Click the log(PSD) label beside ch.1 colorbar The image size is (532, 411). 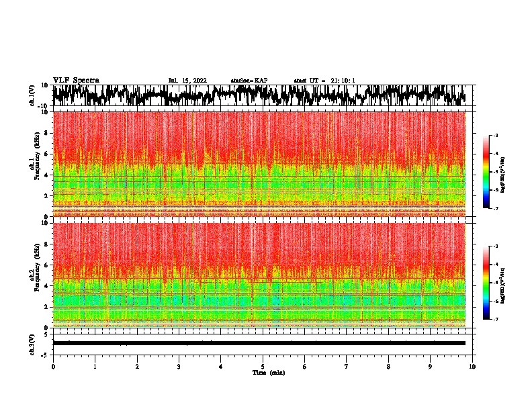[502, 175]
